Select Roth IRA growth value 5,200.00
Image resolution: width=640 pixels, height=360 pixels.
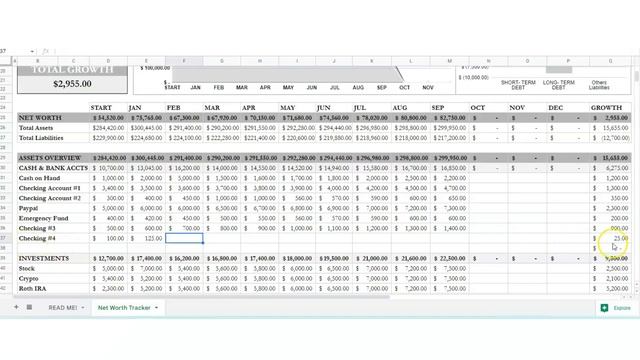coord(610,289)
